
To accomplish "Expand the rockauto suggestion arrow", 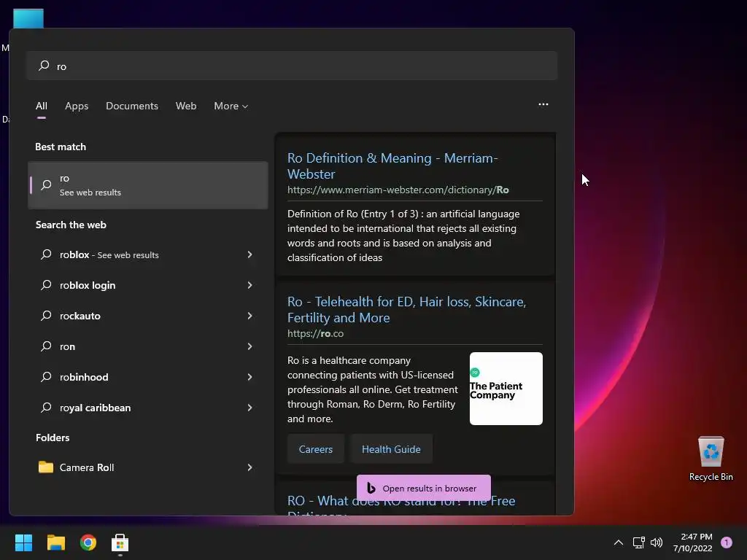I will coord(249,316).
